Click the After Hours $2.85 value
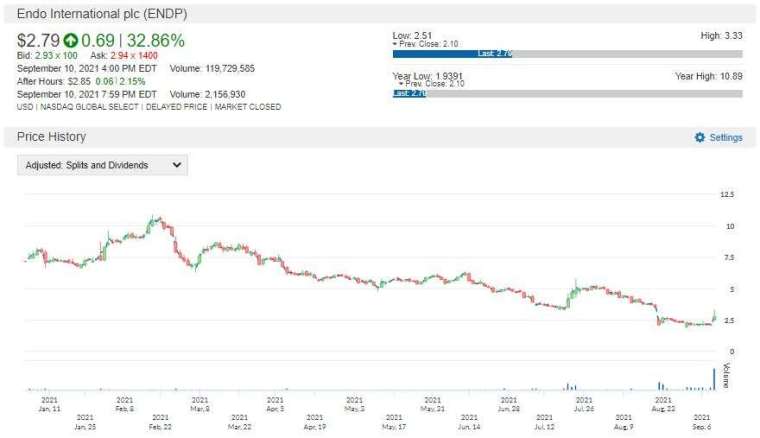760x438 pixels. (x=79, y=81)
